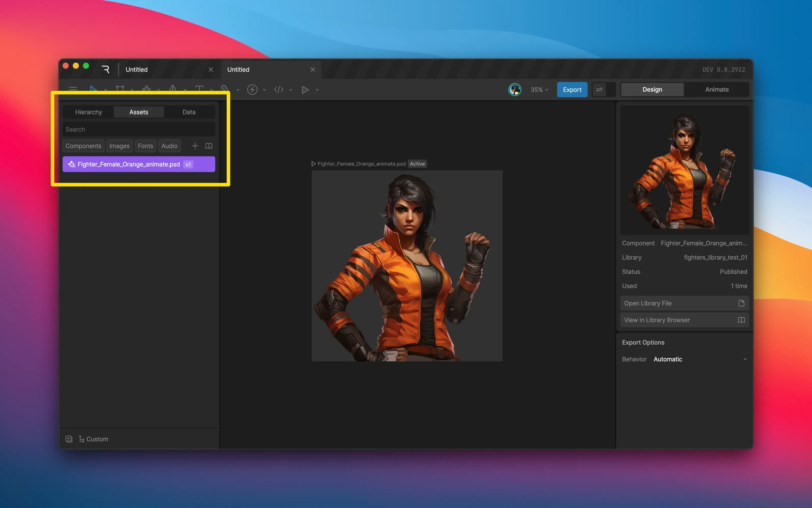Screen dimensions: 812x508
Task: Expand the Behavior Automatic dropdown
Action: 700,359
